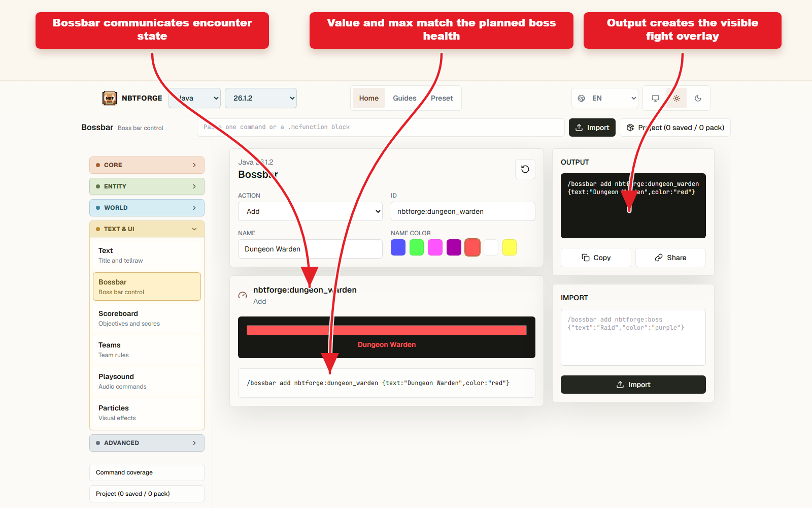The width and height of the screenshot is (812, 508).
Task: Click Import under the import text box
Action: pyautogui.click(x=633, y=385)
